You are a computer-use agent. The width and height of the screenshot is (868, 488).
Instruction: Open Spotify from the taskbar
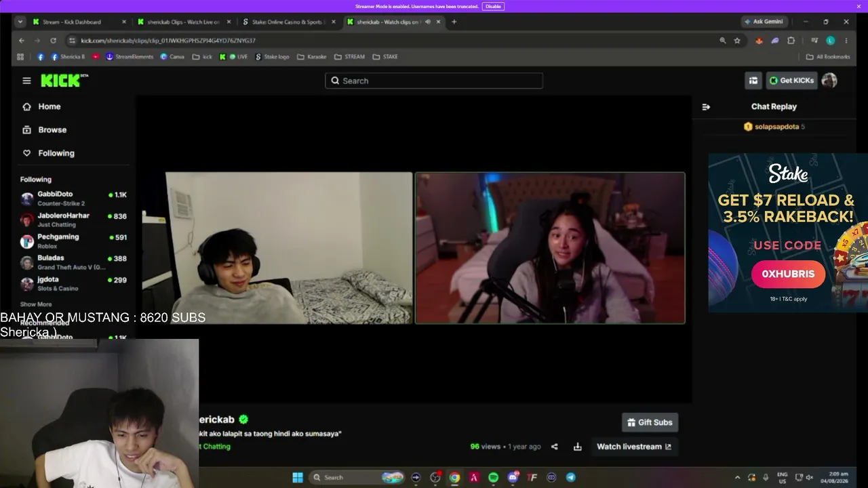(493, 477)
